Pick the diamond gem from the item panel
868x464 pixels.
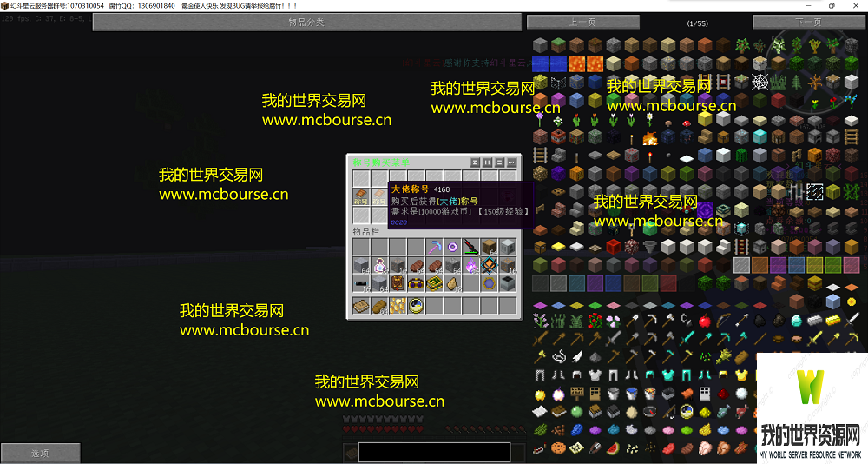tap(796, 321)
